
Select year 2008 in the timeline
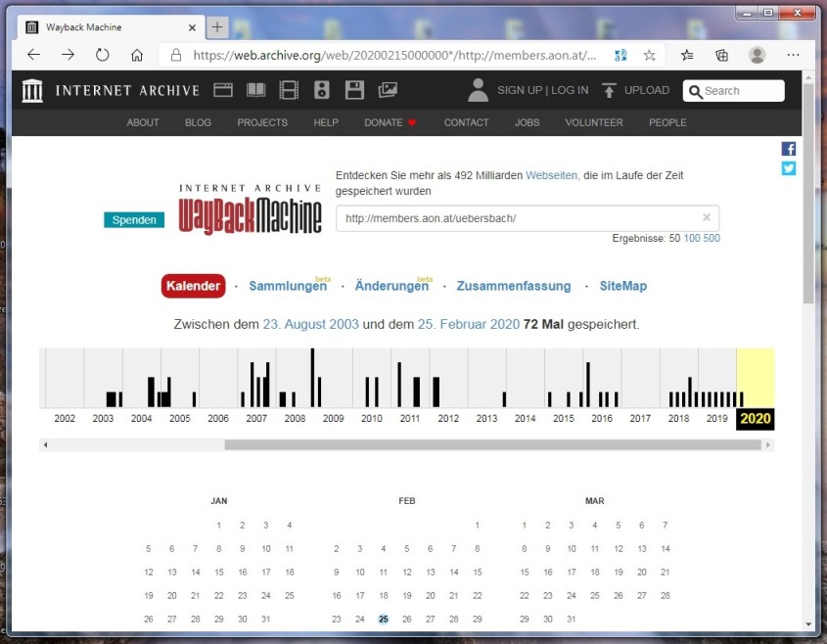pyautogui.click(x=295, y=418)
